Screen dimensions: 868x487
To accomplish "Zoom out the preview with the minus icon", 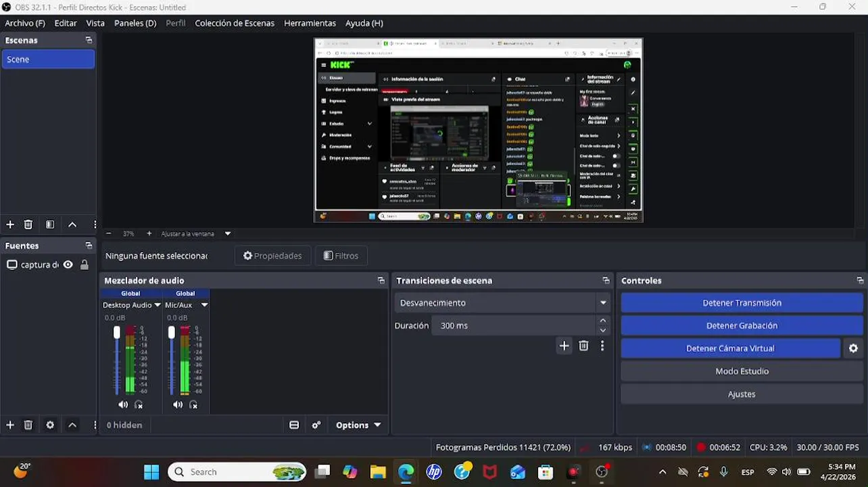I will tap(108, 233).
